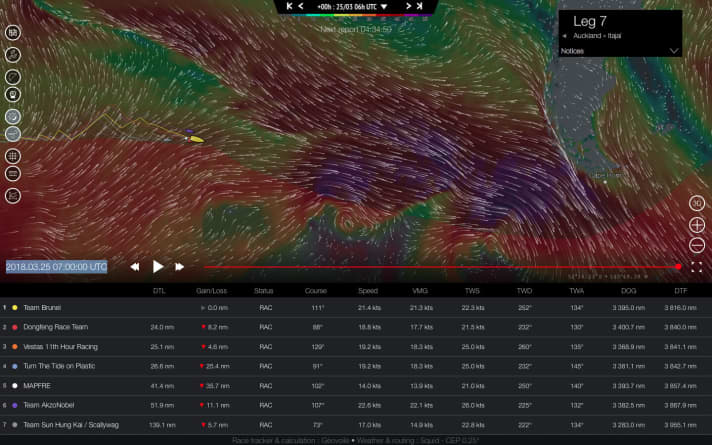This screenshot has height=445, width=712.
Task: Click the topmost round sidebar icon
Action: 13,33
